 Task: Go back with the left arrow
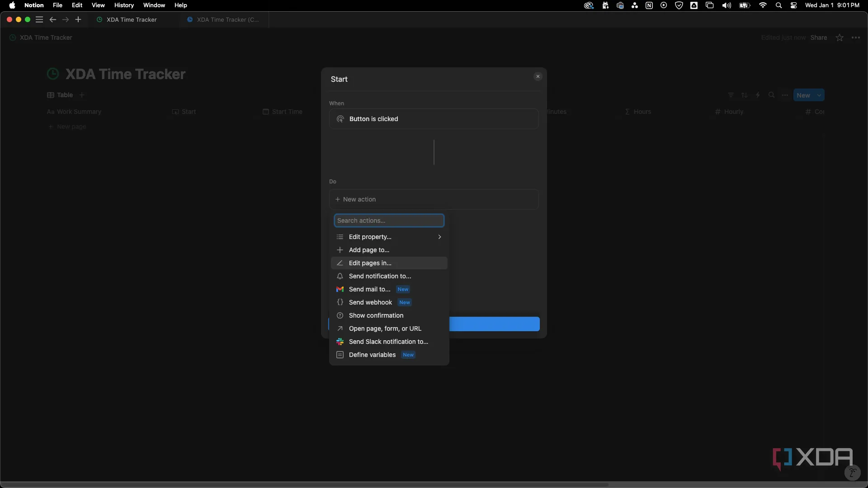click(53, 19)
